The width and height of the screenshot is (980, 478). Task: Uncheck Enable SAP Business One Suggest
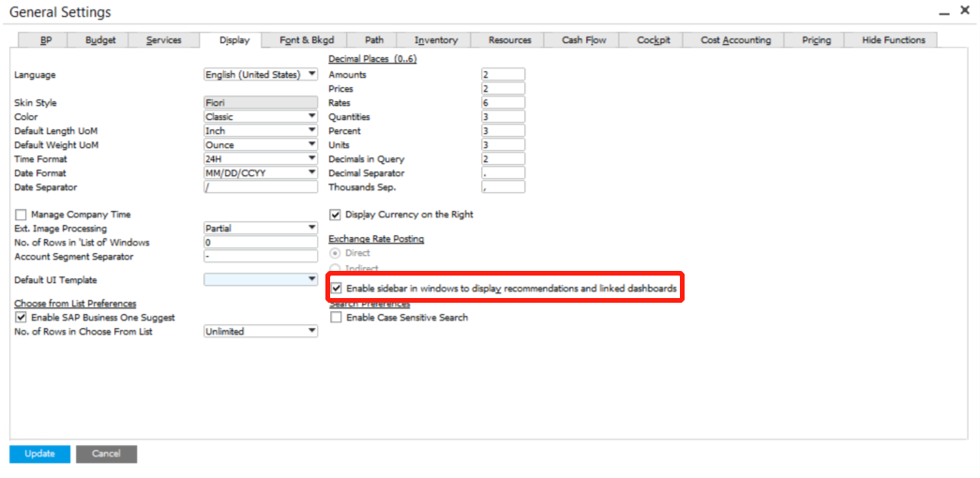tap(21, 318)
